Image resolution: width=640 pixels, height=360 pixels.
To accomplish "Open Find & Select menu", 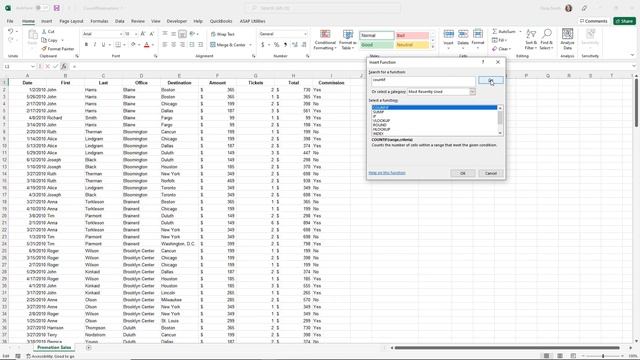I will coord(546,40).
